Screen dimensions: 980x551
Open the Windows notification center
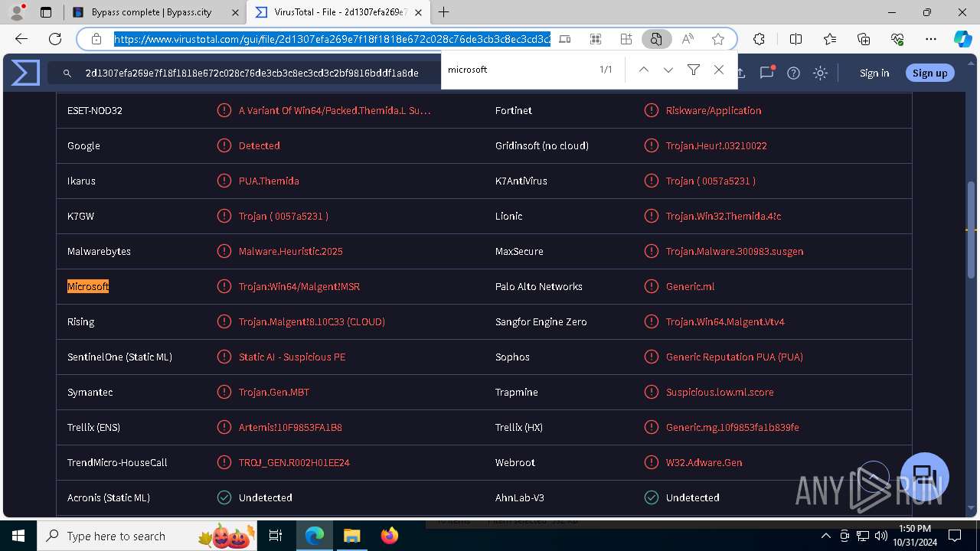[955, 536]
